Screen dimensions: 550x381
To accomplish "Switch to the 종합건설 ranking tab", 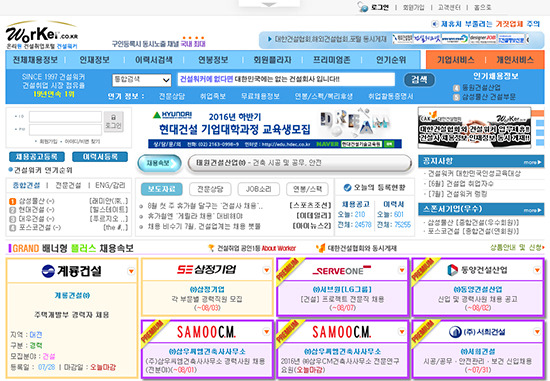I will click(x=26, y=185).
